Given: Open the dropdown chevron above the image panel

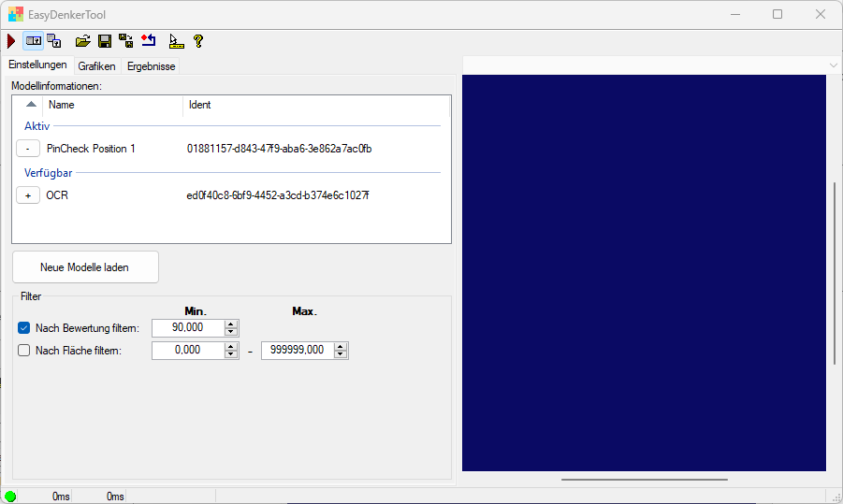Looking at the screenshot, I should pos(833,65).
